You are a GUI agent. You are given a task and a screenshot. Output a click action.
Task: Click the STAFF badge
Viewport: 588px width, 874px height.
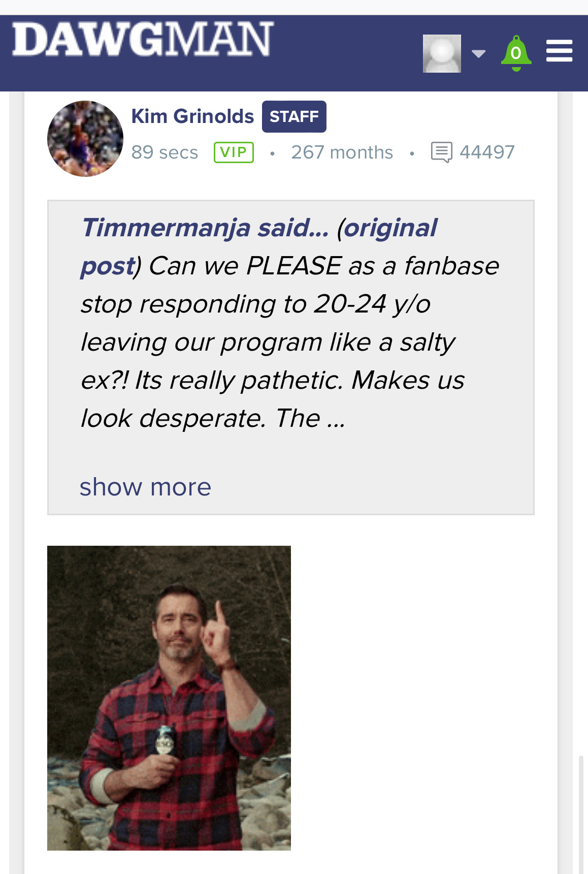point(294,117)
